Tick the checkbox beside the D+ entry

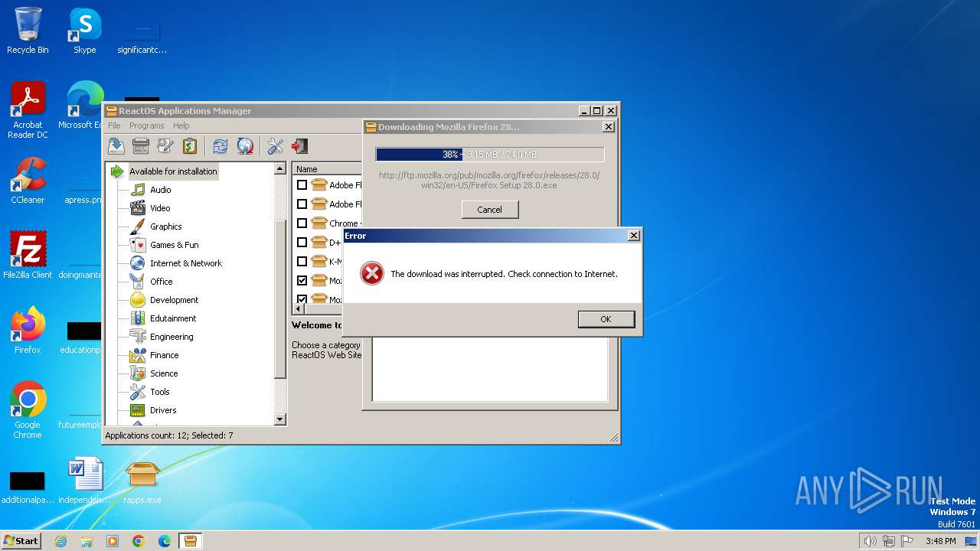(302, 243)
